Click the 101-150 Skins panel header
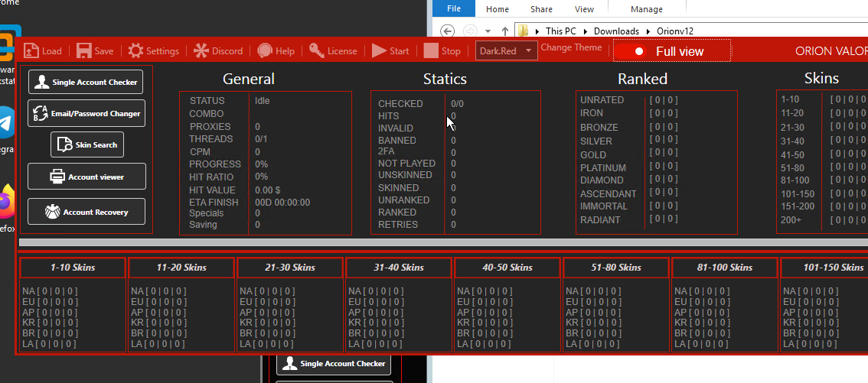 (825, 268)
